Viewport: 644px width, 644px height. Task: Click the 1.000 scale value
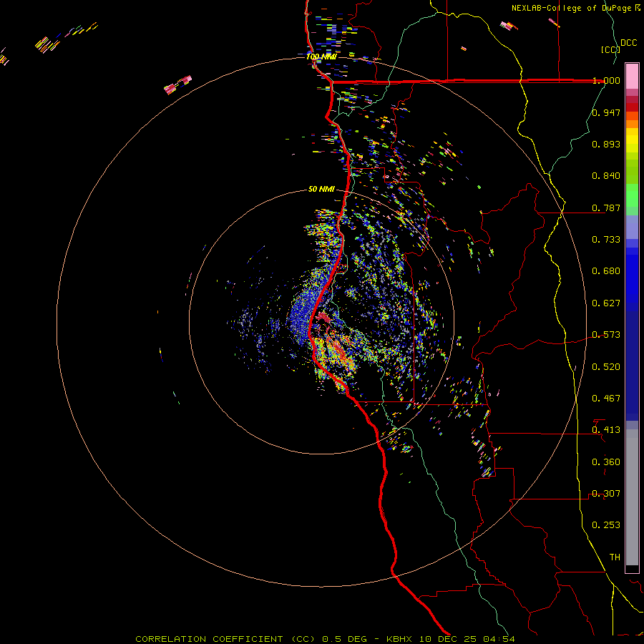pos(606,80)
